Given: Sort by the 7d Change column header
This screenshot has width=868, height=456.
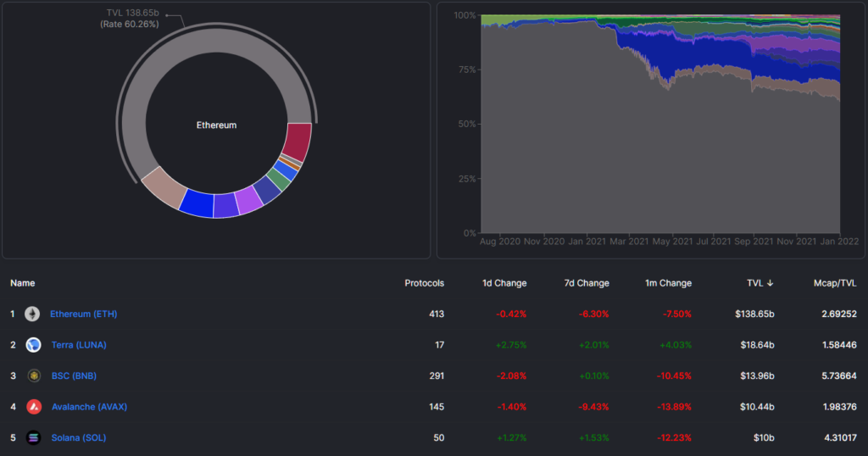Looking at the screenshot, I should tap(587, 283).
